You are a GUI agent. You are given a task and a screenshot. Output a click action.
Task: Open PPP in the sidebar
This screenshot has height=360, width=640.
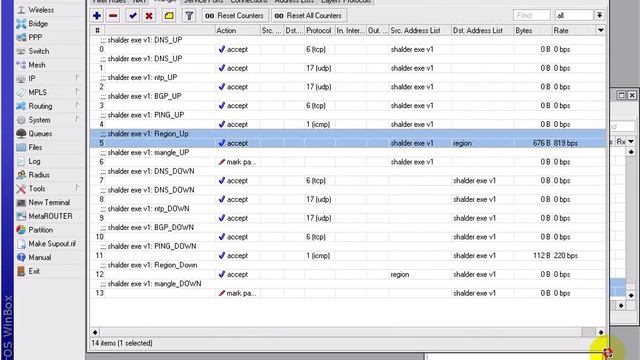(35, 37)
